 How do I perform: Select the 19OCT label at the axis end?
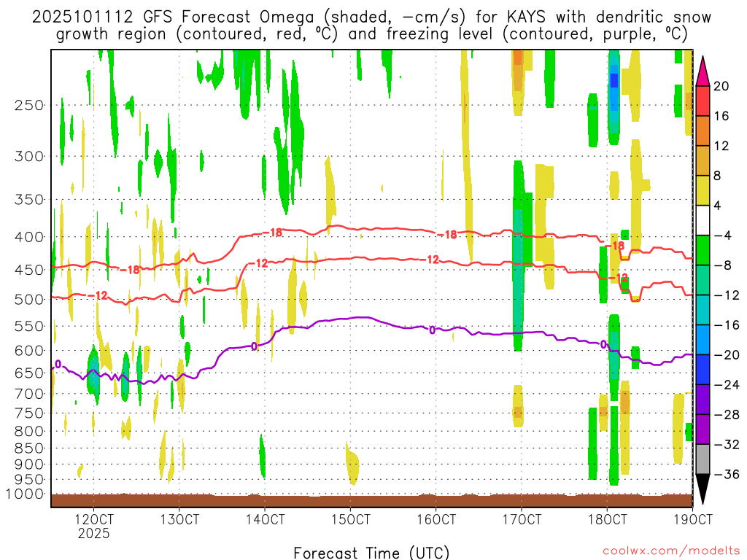(x=692, y=519)
